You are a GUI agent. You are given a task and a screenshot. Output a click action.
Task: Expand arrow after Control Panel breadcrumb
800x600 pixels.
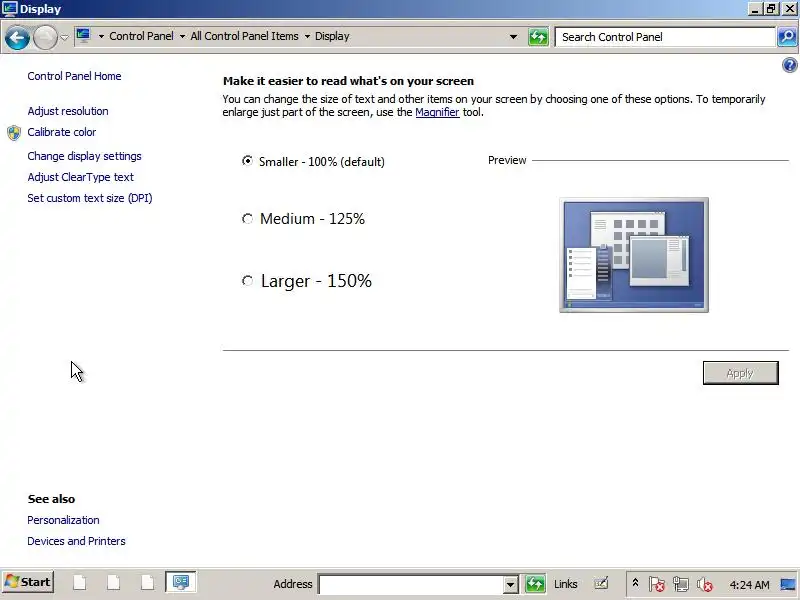[x=182, y=37]
